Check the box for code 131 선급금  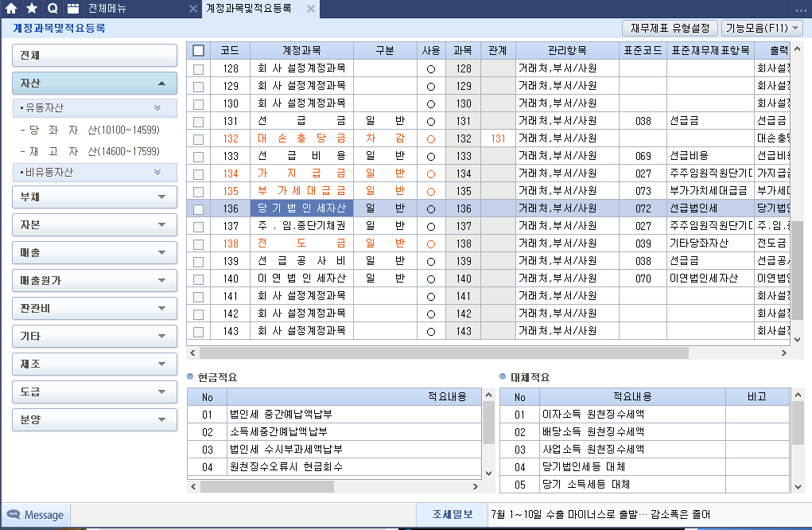coord(198,122)
